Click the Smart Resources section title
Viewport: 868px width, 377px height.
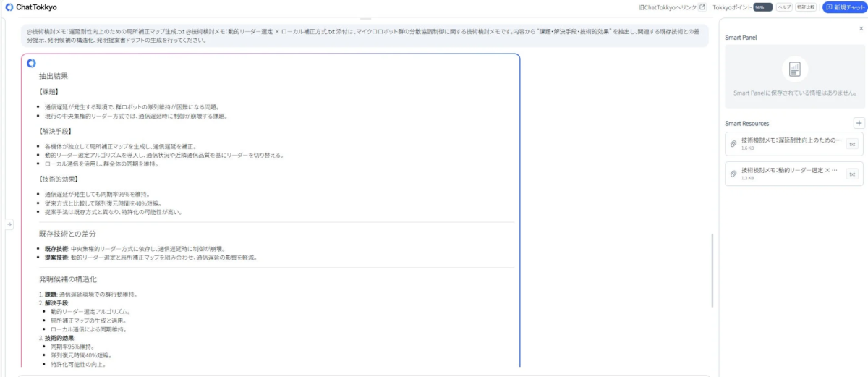(747, 124)
